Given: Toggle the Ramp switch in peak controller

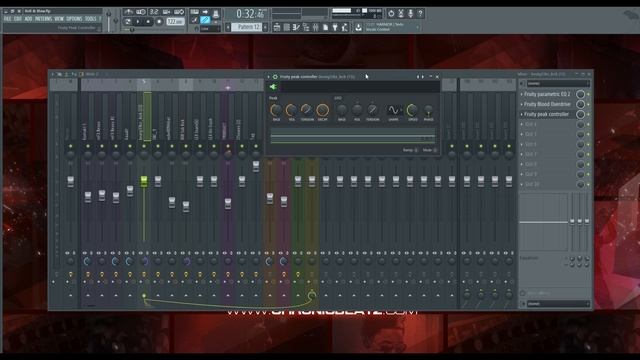Looking at the screenshot, I should coord(416,150).
